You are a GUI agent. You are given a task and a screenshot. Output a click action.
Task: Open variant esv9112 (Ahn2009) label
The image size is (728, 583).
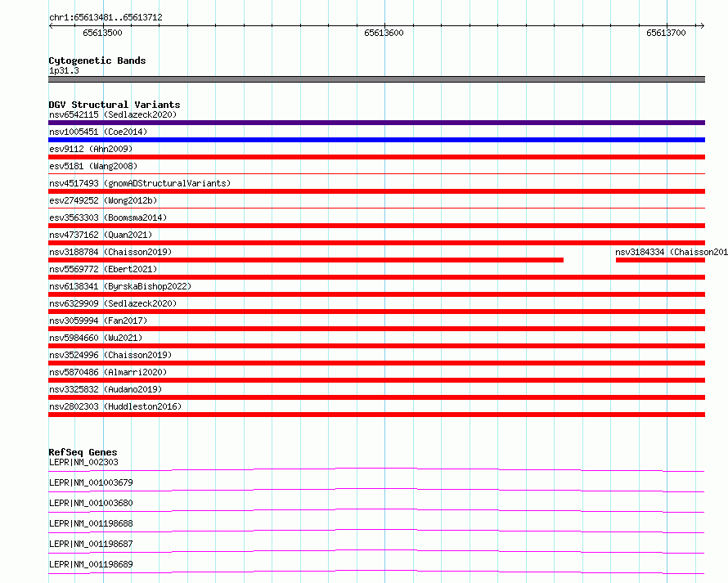[91, 149]
